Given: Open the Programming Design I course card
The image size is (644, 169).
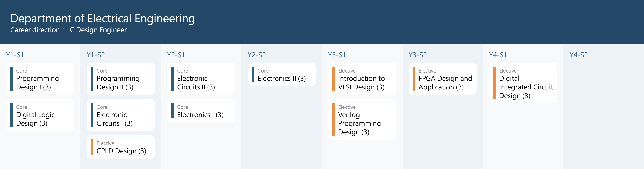Looking at the screenshot, I should pos(40,79).
